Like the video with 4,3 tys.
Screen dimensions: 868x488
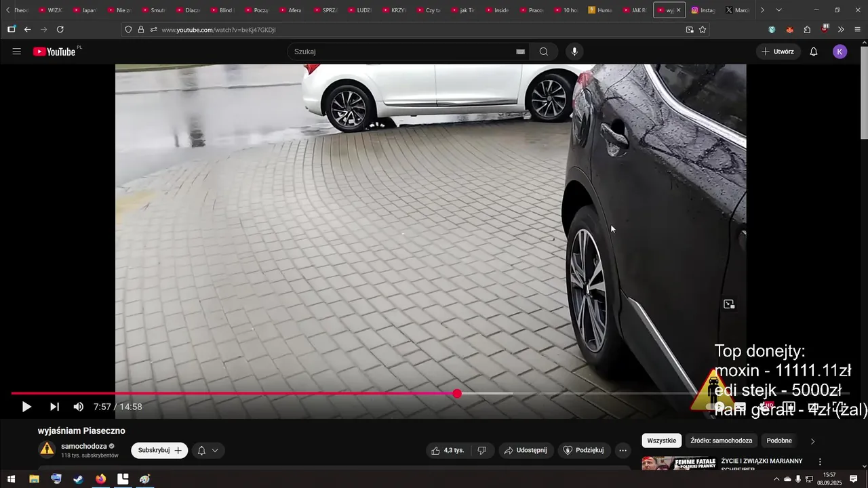click(448, 450)
